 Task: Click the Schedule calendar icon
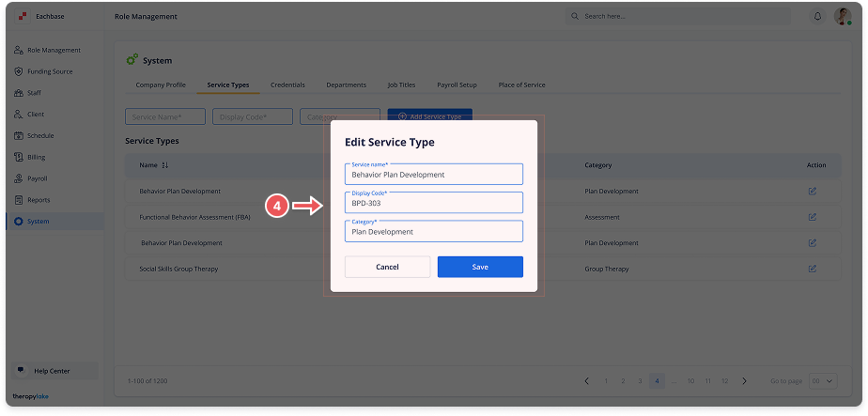click(19, 135)
